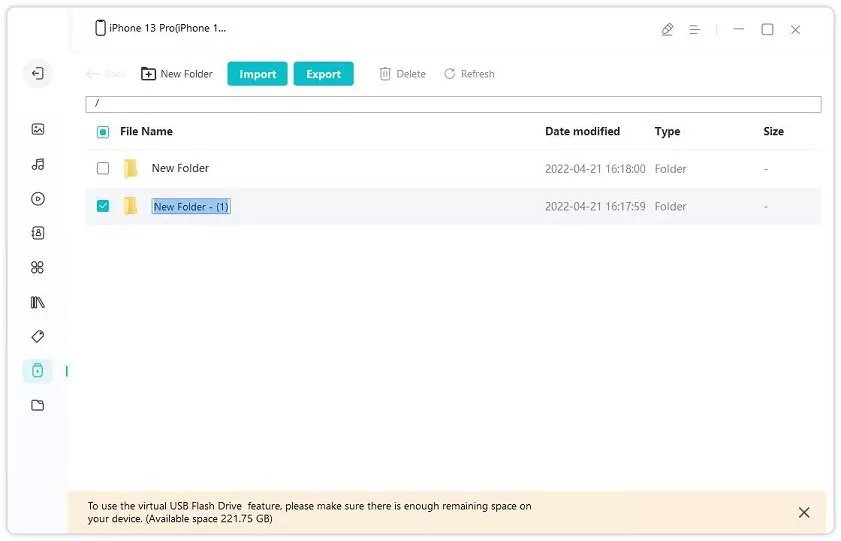Viewport: 841px width, 541px height.
Task: Click the path address input field
Action: pos(453,104)
